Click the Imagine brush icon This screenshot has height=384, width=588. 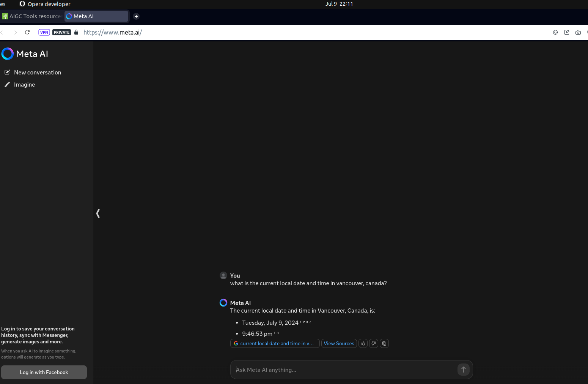(7, 84)
